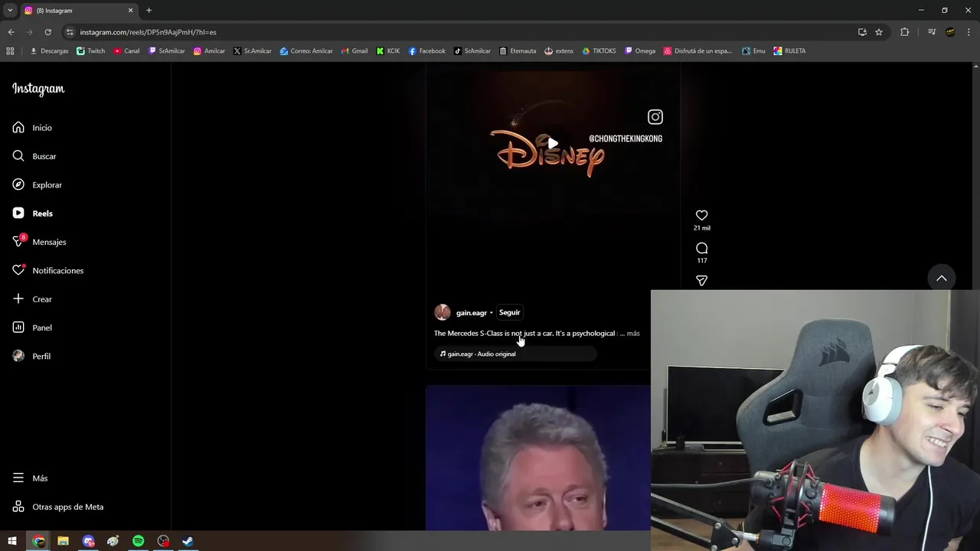Image resolution: width=980 pixels, height=551 pixels.
Task: Bookmark this page with the star
Action: 879,32
